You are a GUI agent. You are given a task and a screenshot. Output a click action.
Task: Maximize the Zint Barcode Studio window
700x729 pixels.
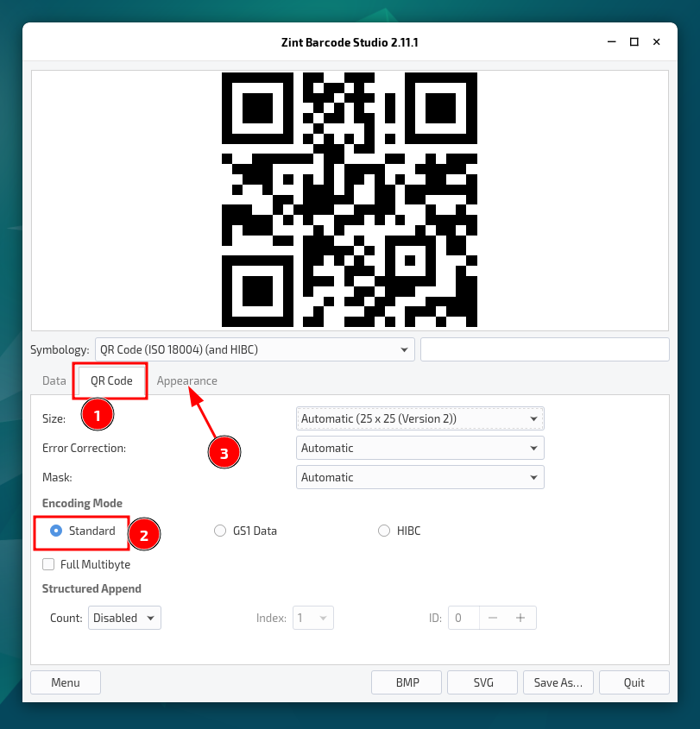(x=634, y=42)
